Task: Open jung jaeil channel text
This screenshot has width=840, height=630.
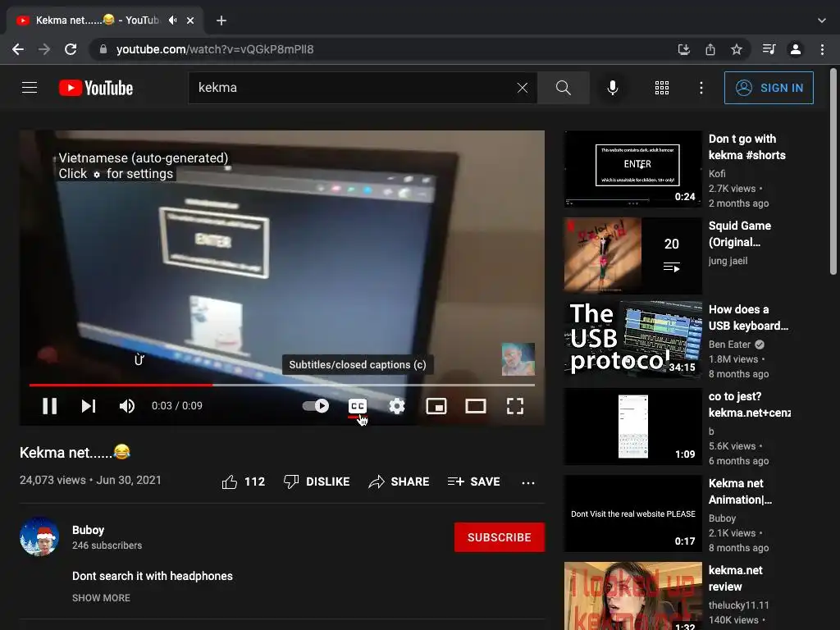Action: click(x=728, y=261)
